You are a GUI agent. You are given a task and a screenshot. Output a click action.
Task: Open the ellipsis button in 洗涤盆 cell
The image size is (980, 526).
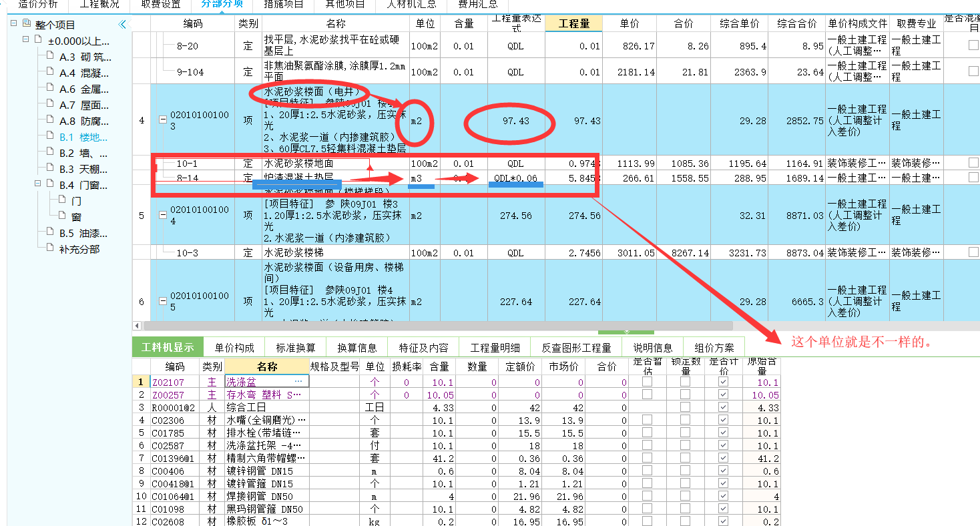coord(298,382)
